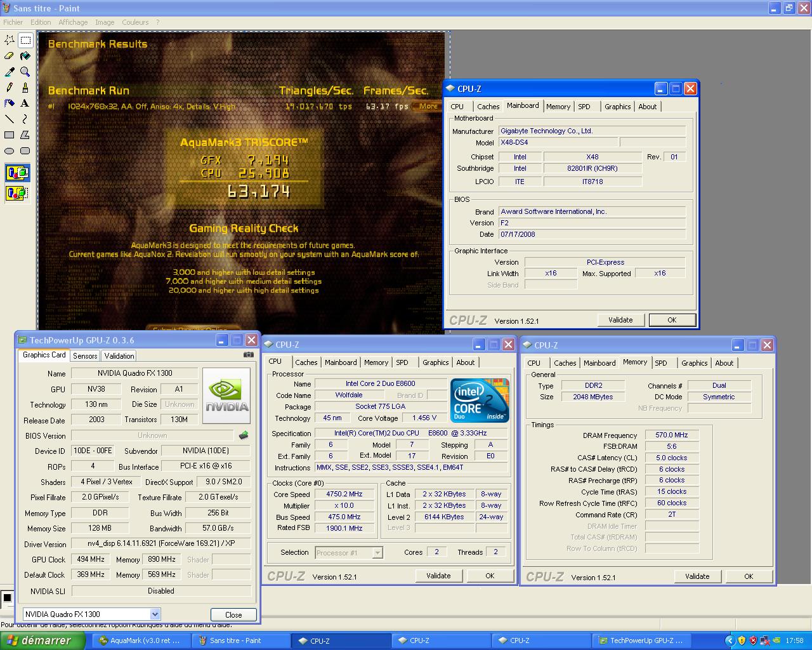Screen dimensions: 812x650
Task: Click the motherboard Model field X48-DS4
Action: 558,142
